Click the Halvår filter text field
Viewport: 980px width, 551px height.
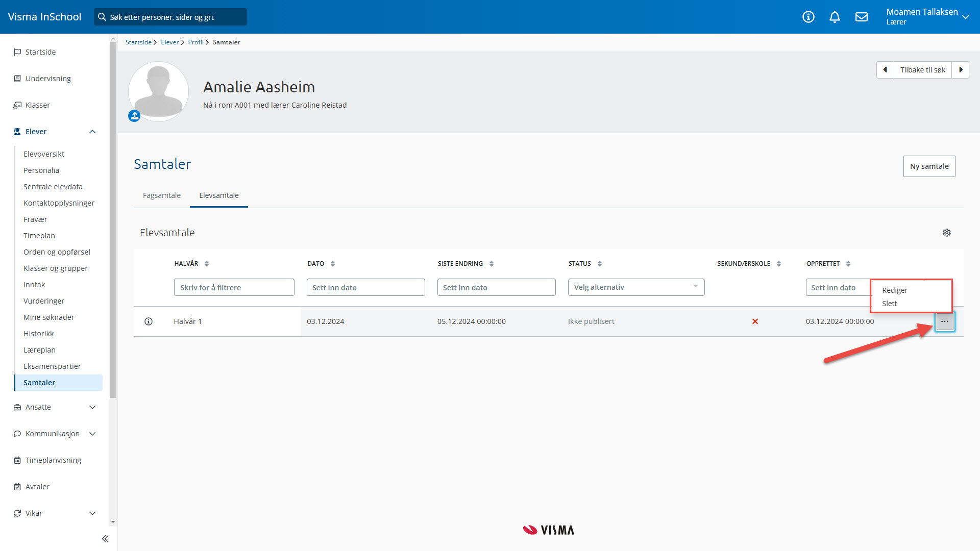(234, 287)
